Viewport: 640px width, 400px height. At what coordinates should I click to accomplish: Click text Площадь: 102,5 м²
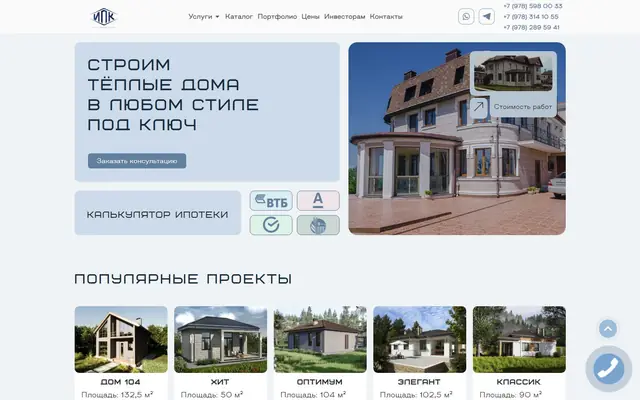pyautogui.click(x=416, y=395)
